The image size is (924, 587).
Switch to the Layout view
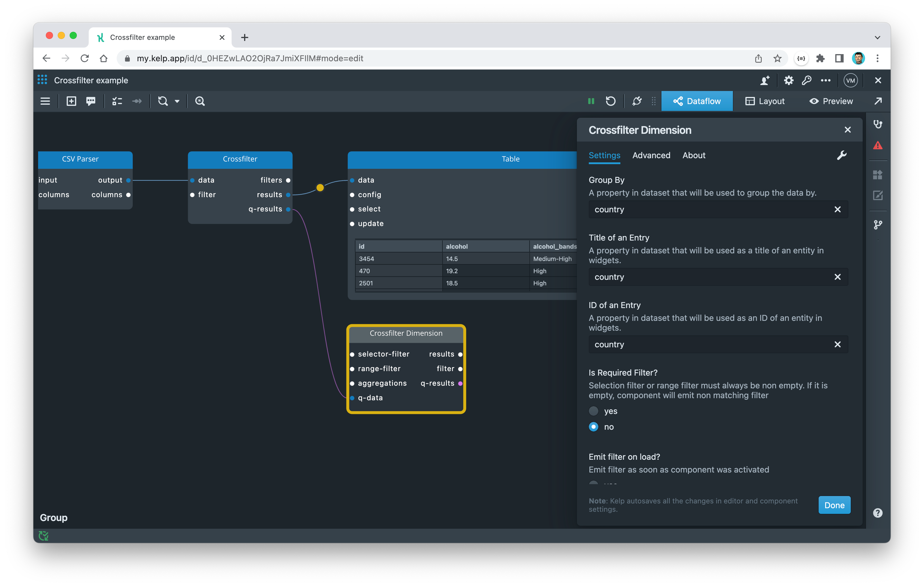pyautogui.click(x=765, y=101)
